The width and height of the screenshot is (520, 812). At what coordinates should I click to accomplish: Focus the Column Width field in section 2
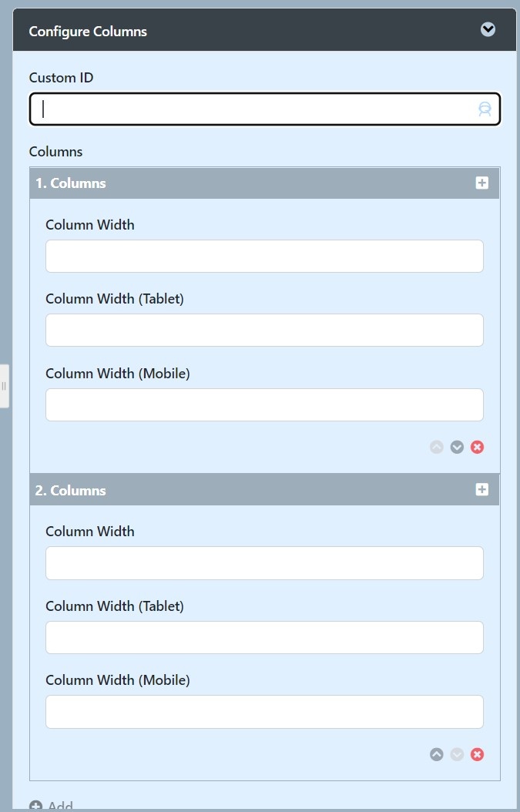click(x=265, y=563)
